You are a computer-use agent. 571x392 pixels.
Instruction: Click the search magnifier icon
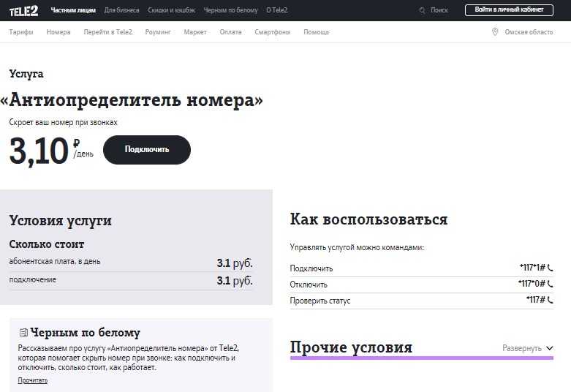click(x=422, y=10)
